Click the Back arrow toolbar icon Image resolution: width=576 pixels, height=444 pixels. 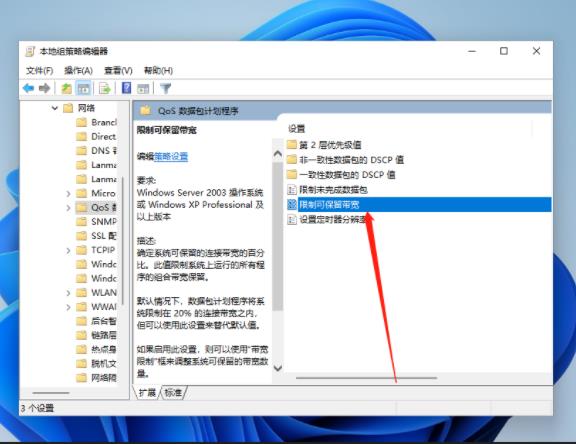pyautogui.click(x=28, y=88)
